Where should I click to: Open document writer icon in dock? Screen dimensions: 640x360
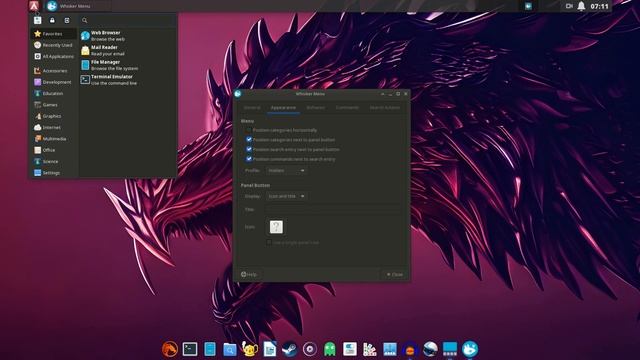coord(270,349)
